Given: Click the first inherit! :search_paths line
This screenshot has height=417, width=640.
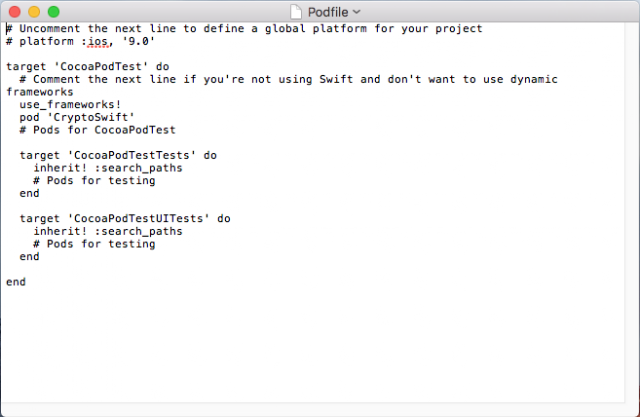Looking at the screenshot, I should click(108, 168).
